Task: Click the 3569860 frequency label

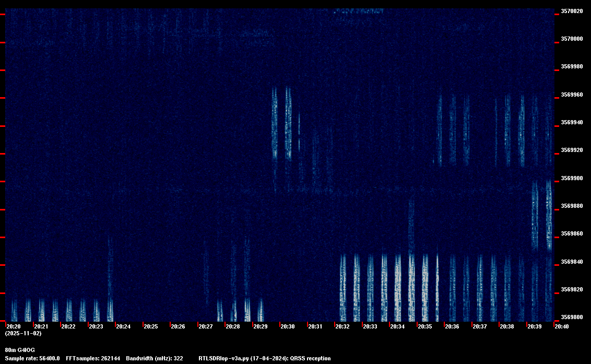Action: click(x=572, y=234)
